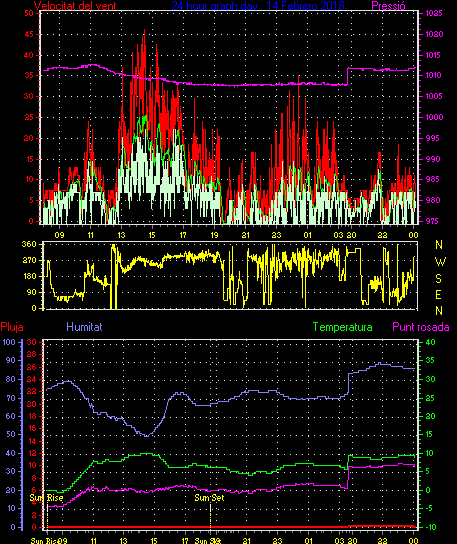Click wind chart time label 00
This screenshot has width=457, height=544.
click(x=413, y=235)
